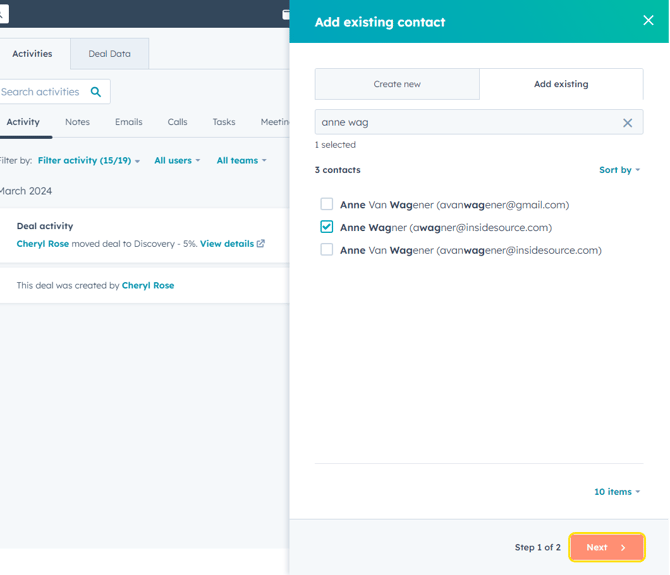The width and height of the screenshot is (670, 575).
Task: Open the Notes activity tab
Action: point(77,122)
